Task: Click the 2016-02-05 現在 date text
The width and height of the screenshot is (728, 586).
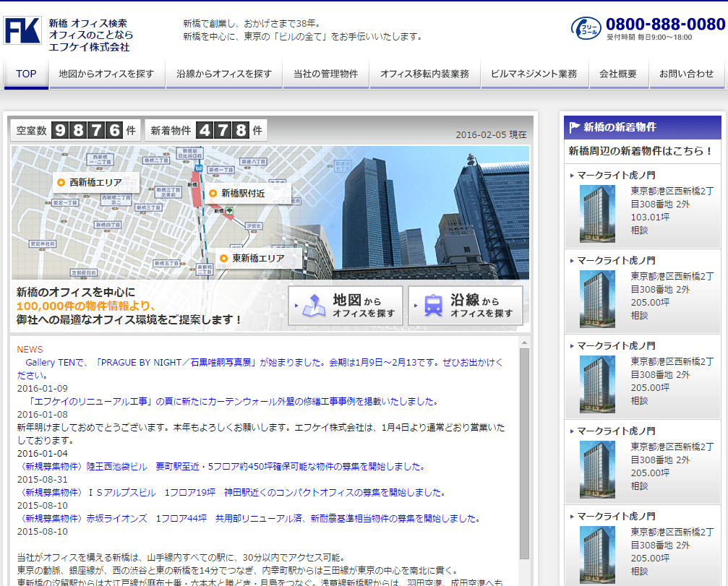Action: pyautogui.click(x=491, y=134)
